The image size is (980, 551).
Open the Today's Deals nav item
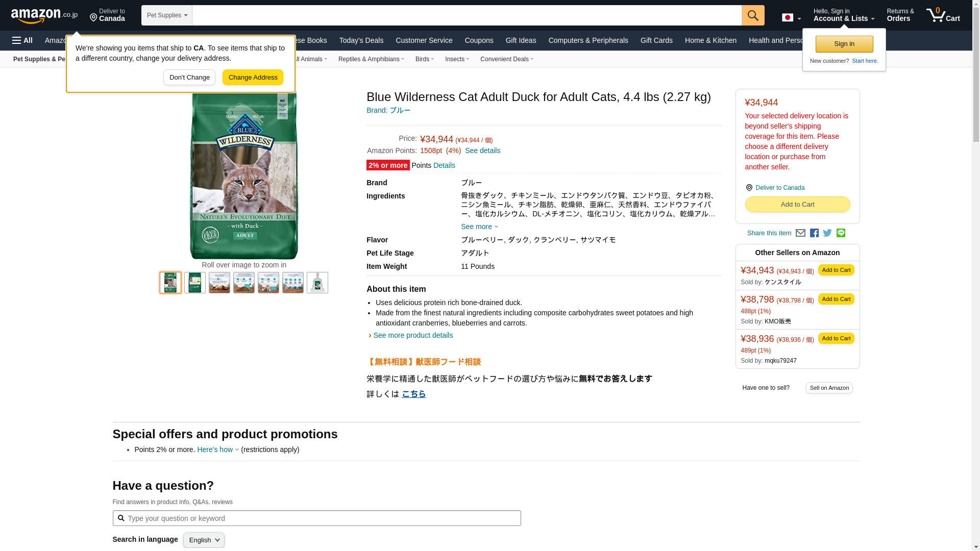click(x=361, y=40)
